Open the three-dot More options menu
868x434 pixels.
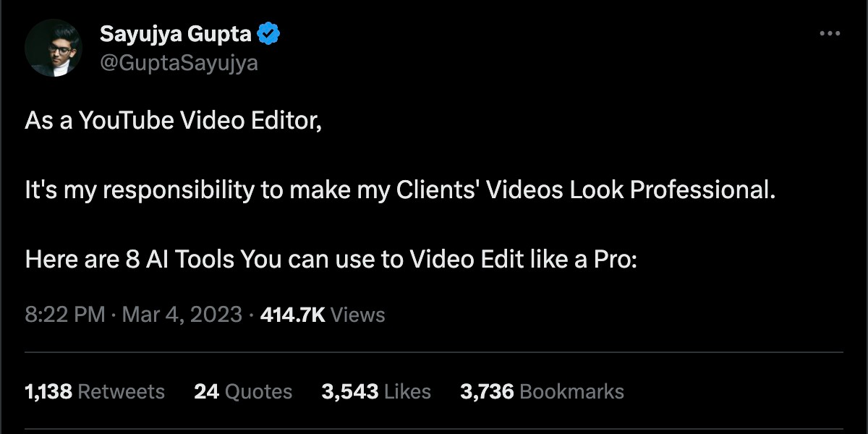[830, 34]
